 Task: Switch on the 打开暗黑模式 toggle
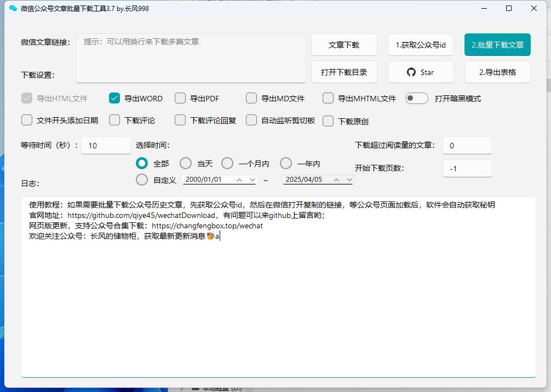(x=416, y=99)
